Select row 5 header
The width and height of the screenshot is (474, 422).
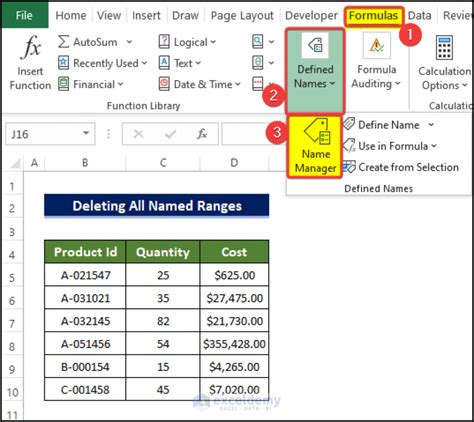coord(12,277)
